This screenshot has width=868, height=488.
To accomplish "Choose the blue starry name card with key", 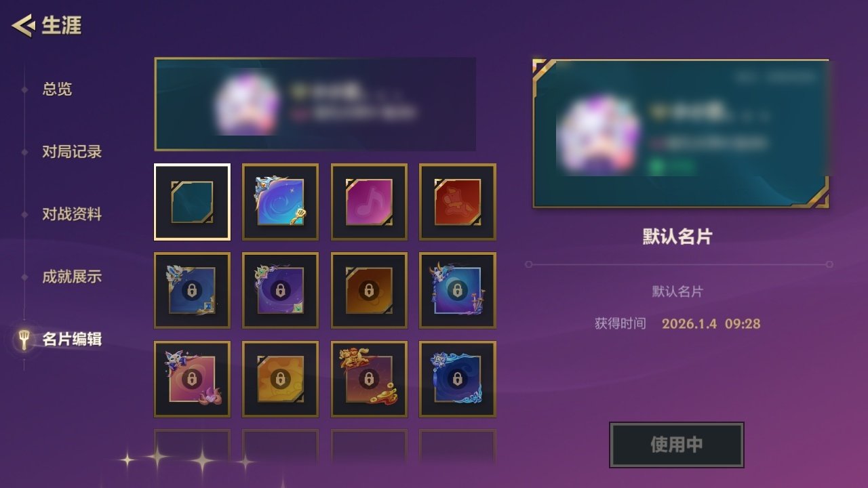I will point(280,202).
